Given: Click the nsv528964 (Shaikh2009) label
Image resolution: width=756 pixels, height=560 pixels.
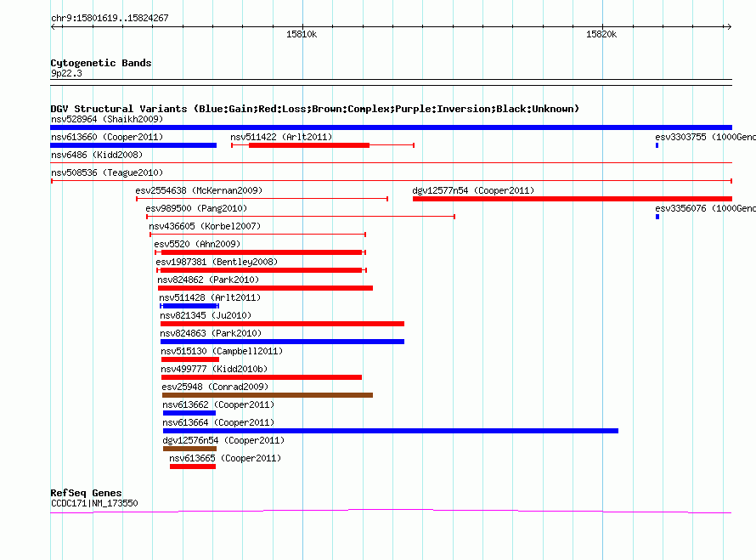Looking at the screenshot, I should point(107,119).
